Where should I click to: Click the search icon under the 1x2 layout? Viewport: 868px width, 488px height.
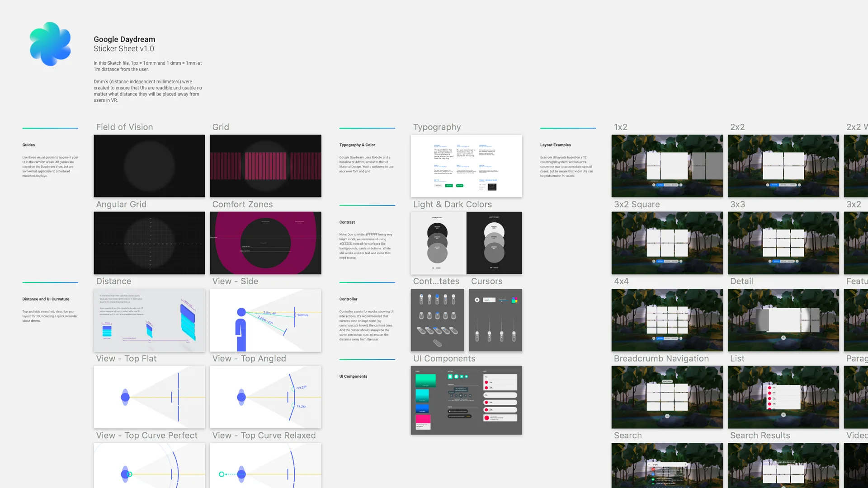[x=654, y=185]
